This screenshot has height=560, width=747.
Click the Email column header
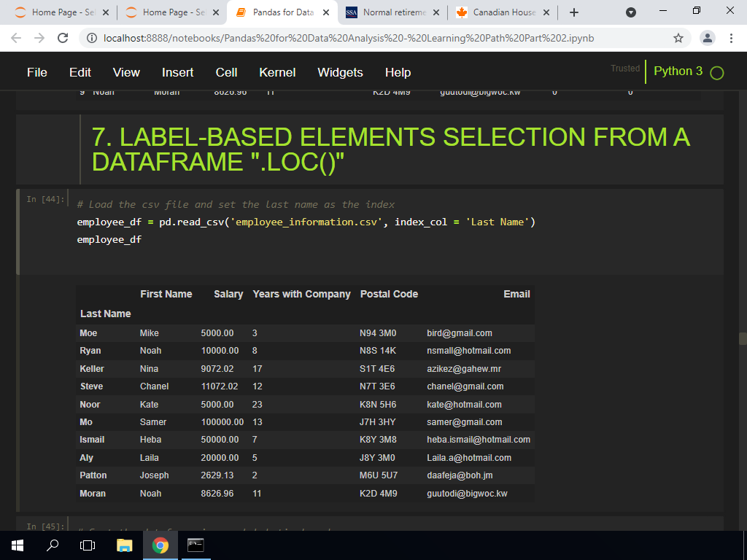(516, 295)
